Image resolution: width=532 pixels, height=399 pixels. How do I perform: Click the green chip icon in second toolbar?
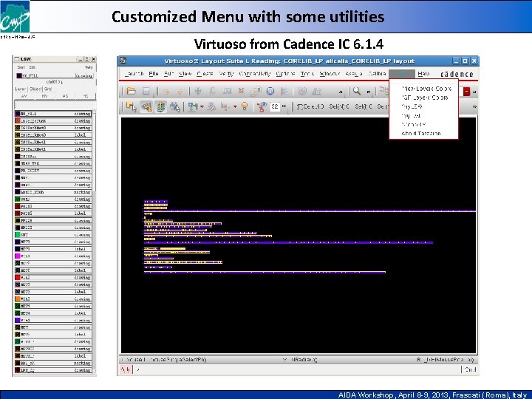coord(160,107)
